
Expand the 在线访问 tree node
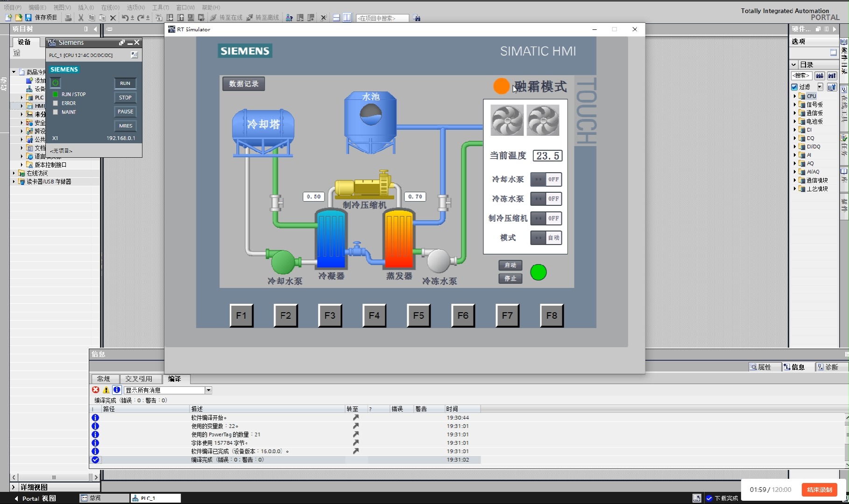pyautogui.click(x=14, y=173)
